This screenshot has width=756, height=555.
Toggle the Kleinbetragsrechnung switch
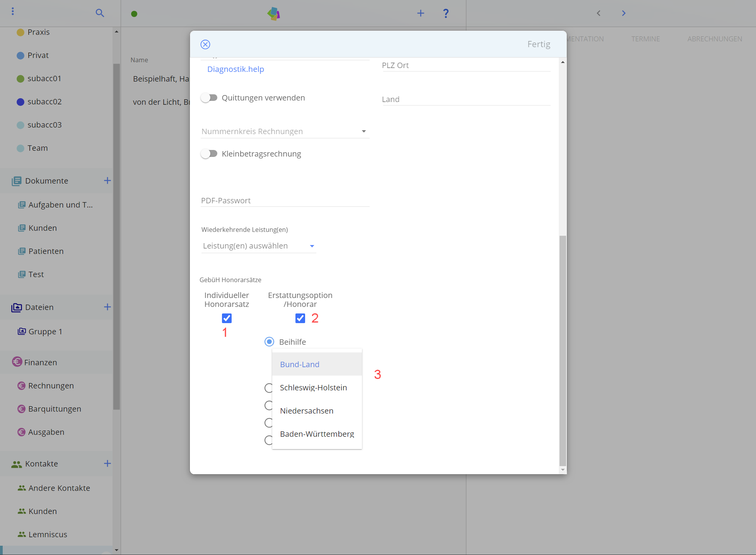point(210,154)
